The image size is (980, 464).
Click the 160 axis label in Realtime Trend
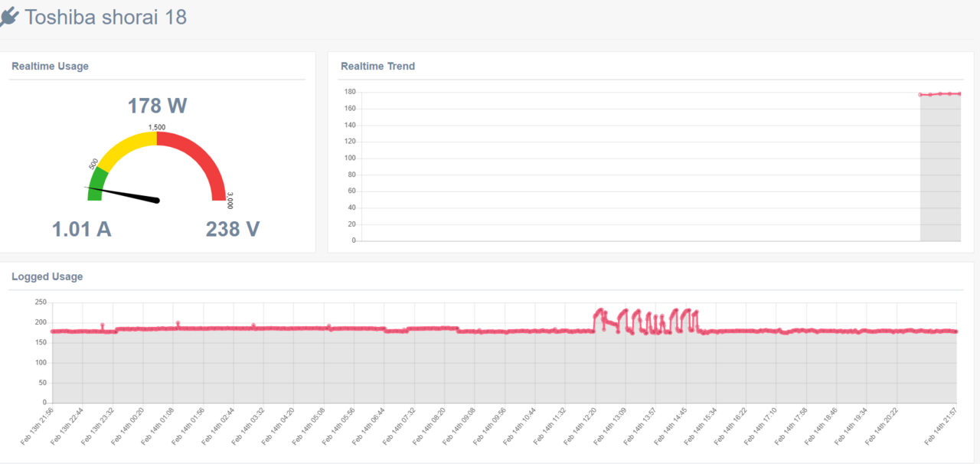(350, 109)
